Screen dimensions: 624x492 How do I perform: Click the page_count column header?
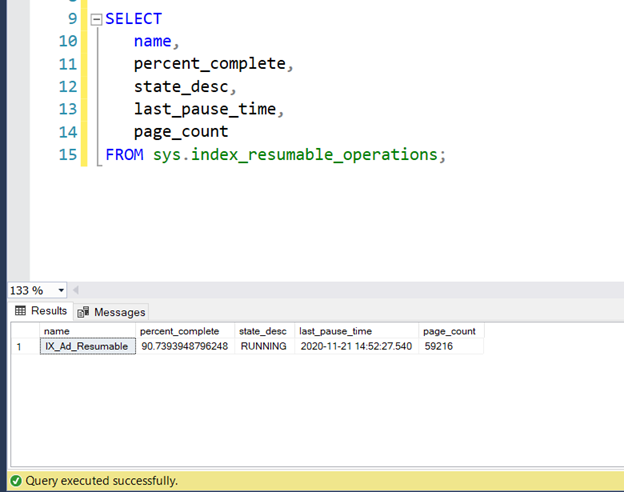(x=451, y=331)
